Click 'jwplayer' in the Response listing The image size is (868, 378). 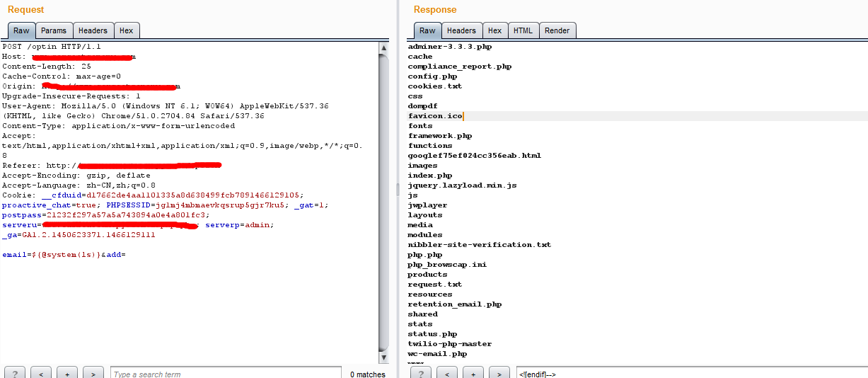coord(427,205)
